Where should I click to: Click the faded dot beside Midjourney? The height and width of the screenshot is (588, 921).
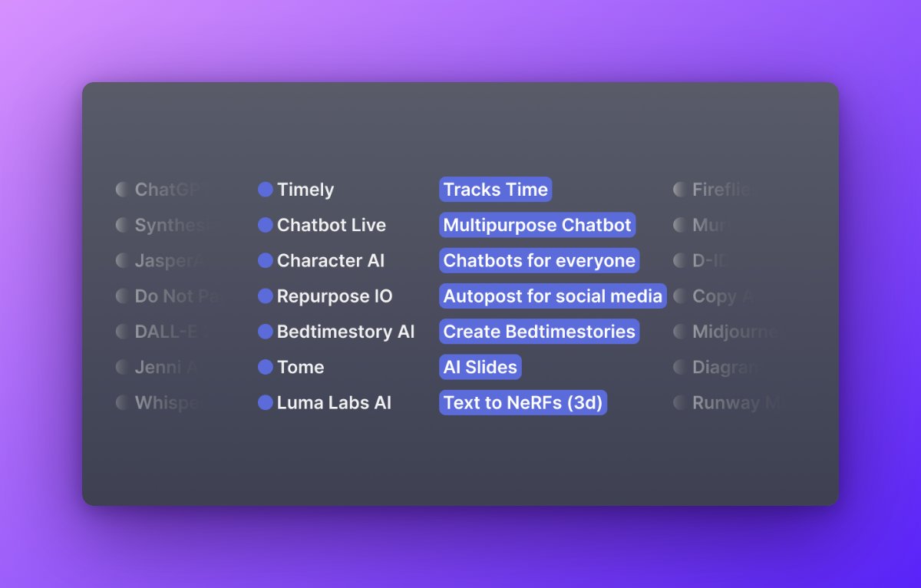[679, 332]
